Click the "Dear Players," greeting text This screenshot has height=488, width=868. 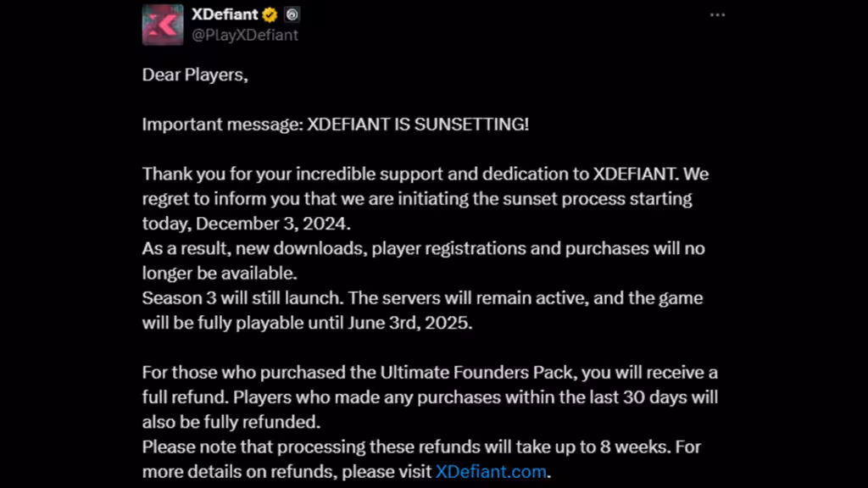[195, 75]
